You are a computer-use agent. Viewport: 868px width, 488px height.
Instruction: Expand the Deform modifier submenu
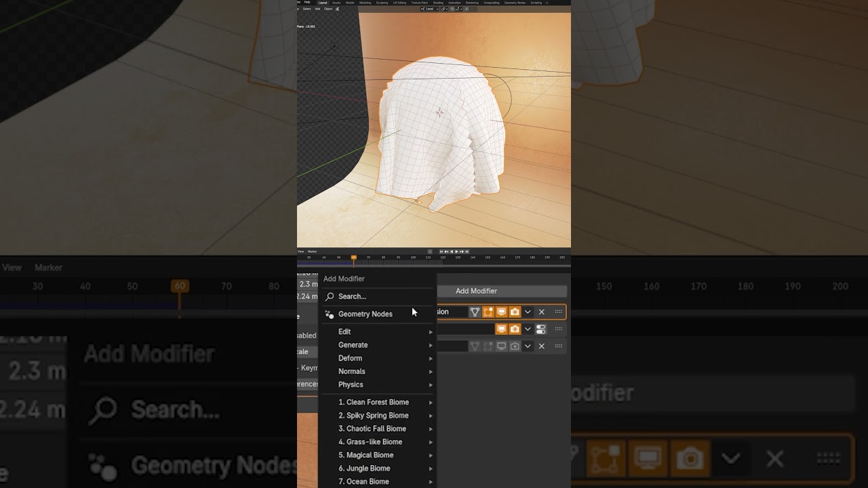[377, 358]
